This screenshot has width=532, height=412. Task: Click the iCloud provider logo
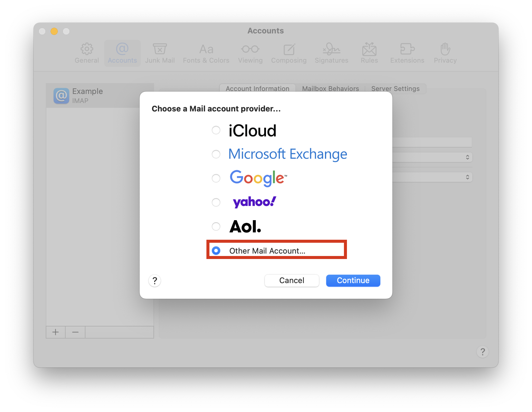pos(252,131)
